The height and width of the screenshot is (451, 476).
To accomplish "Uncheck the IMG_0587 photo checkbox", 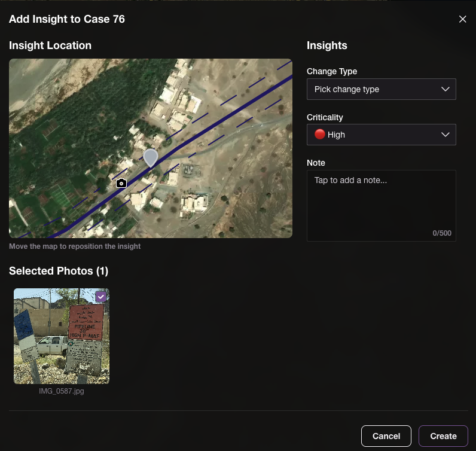I will pyautogui.click(x=101, y=296).
